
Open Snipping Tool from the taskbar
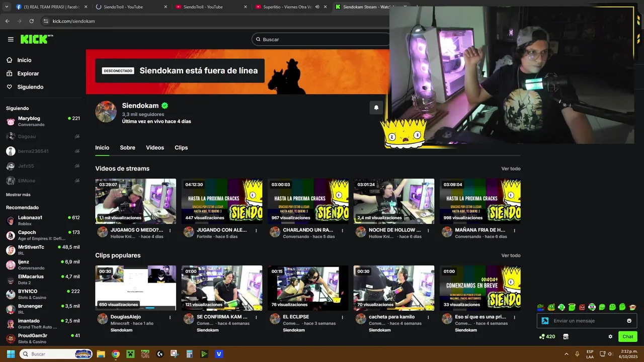pos(175,354)
